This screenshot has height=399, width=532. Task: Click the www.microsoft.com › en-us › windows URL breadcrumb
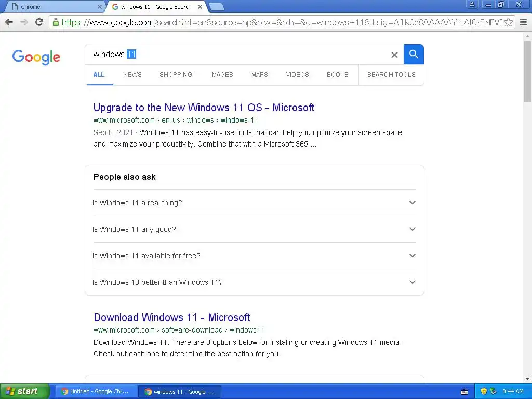click(176, 120)
